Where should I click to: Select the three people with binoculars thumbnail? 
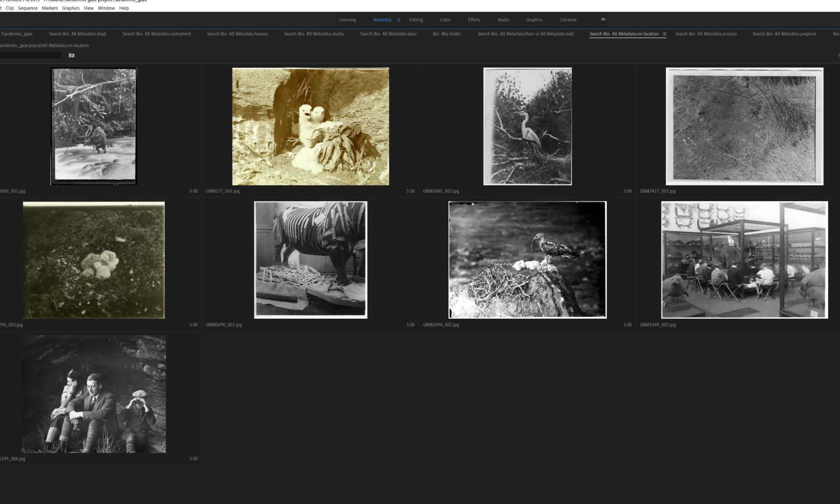point(94,394)
